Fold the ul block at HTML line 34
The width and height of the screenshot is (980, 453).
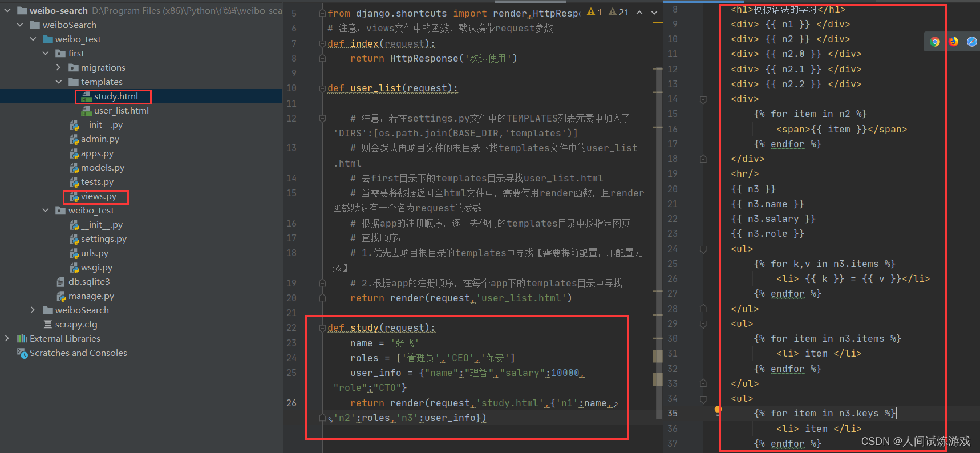(703, 399)
